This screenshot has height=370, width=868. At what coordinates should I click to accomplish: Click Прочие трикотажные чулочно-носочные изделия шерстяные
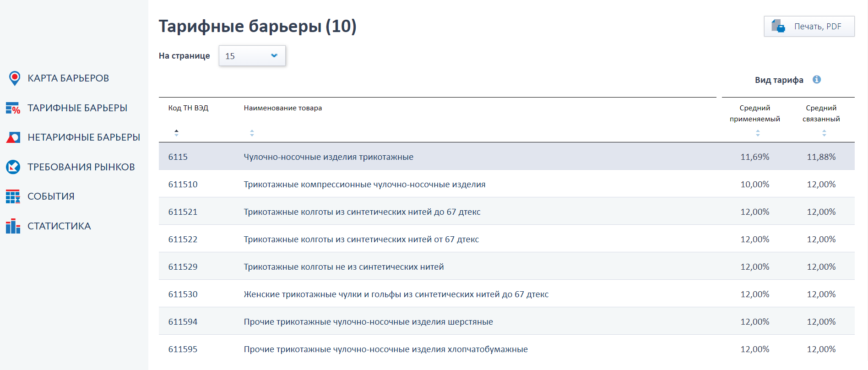(x=369, y=322)
